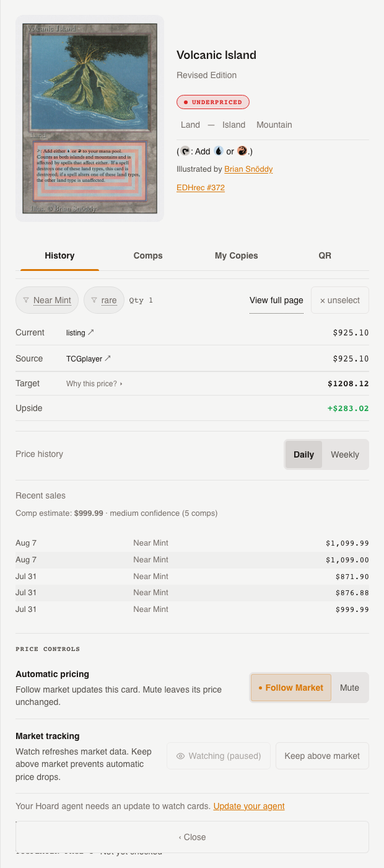Open View full page link
384x868 pixels.
coord(276,300)
